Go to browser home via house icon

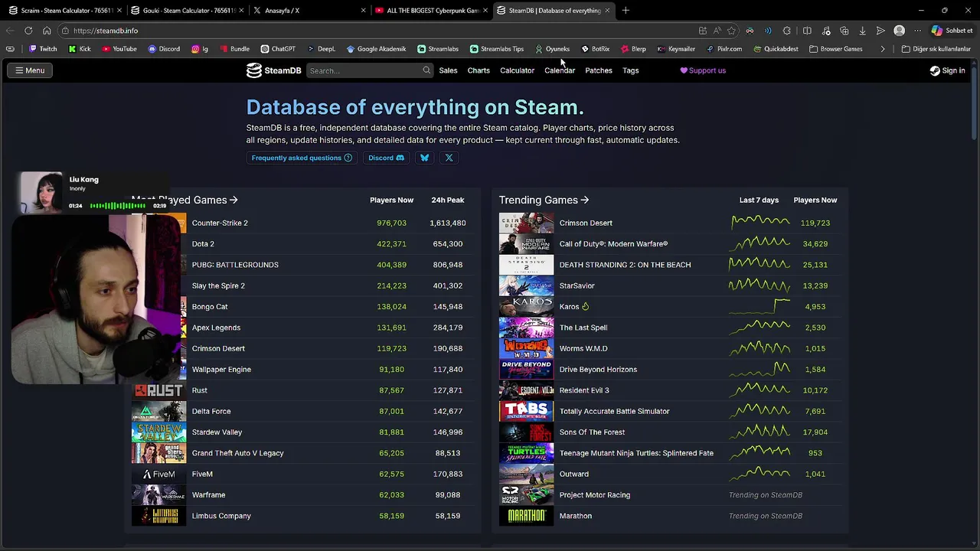(x=47, y=31)
